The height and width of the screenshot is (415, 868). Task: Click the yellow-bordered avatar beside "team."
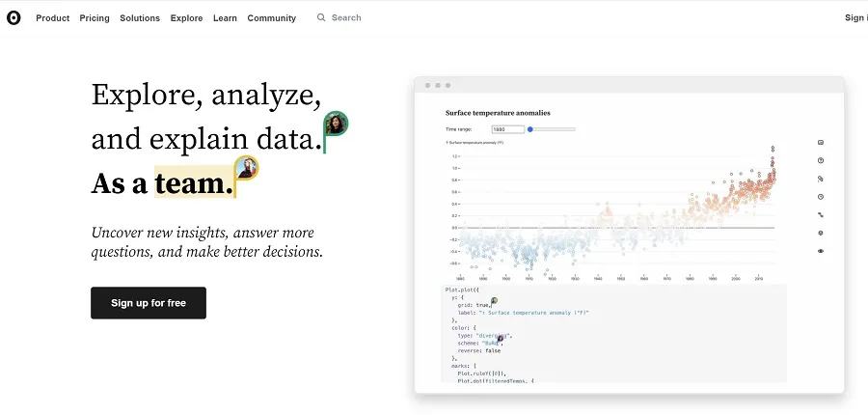point(247,168)
